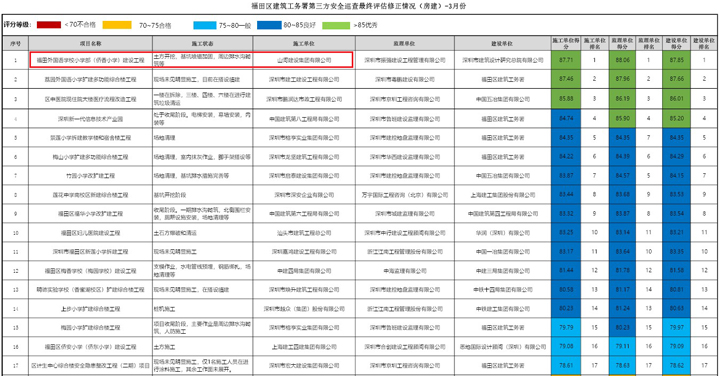Select the score cell showing 86.19

coord(622,99)
